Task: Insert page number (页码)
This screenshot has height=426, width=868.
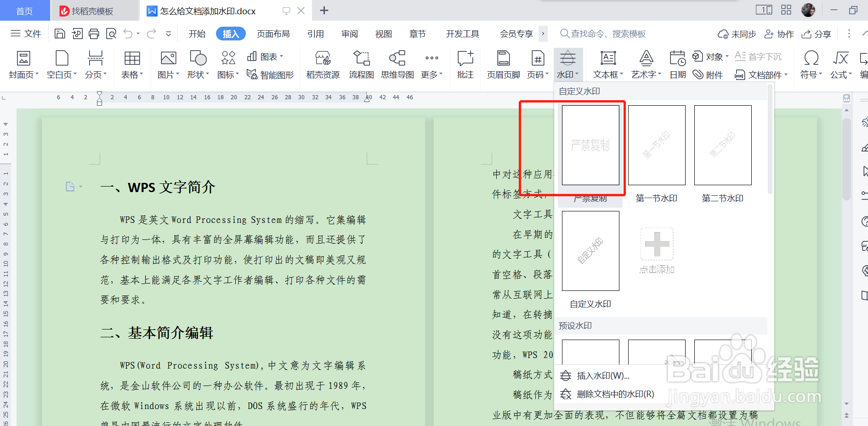Action: (538, 65)
